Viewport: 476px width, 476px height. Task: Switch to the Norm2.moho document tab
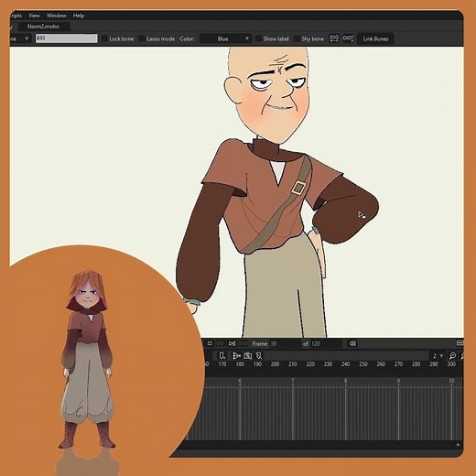coord(43,27)
